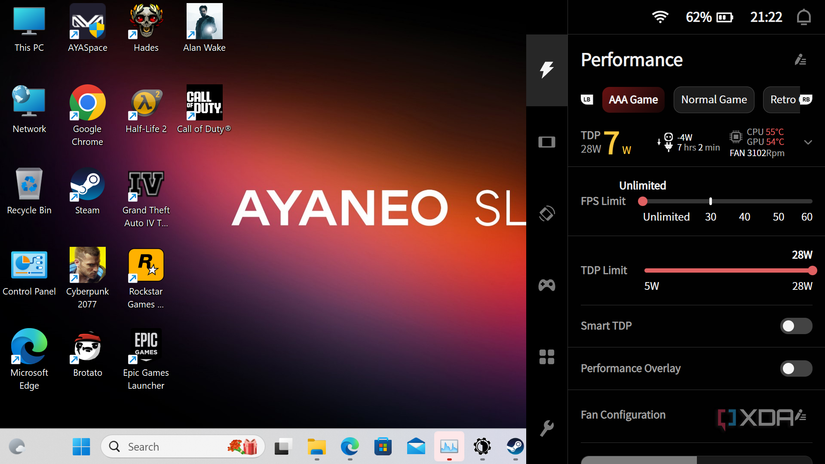Open the Recycle Bin desktop icon
Image resolution: width=825 pixels, height=464 pixels.
(29, 191)
